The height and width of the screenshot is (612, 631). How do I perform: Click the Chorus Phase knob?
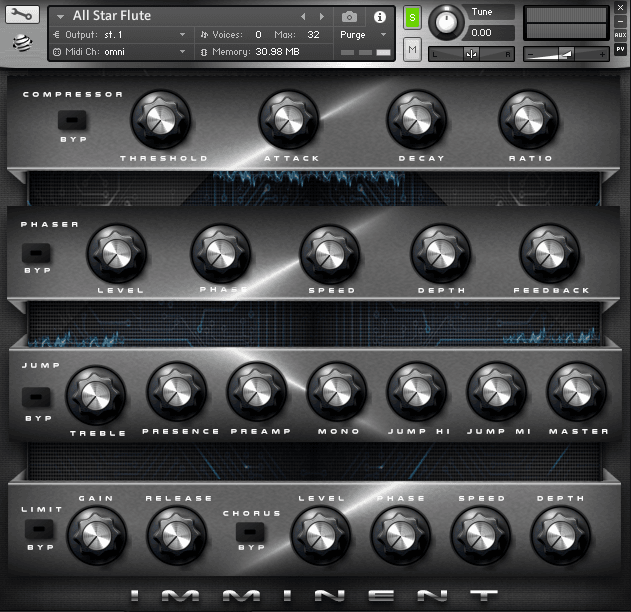coord(400,536)
